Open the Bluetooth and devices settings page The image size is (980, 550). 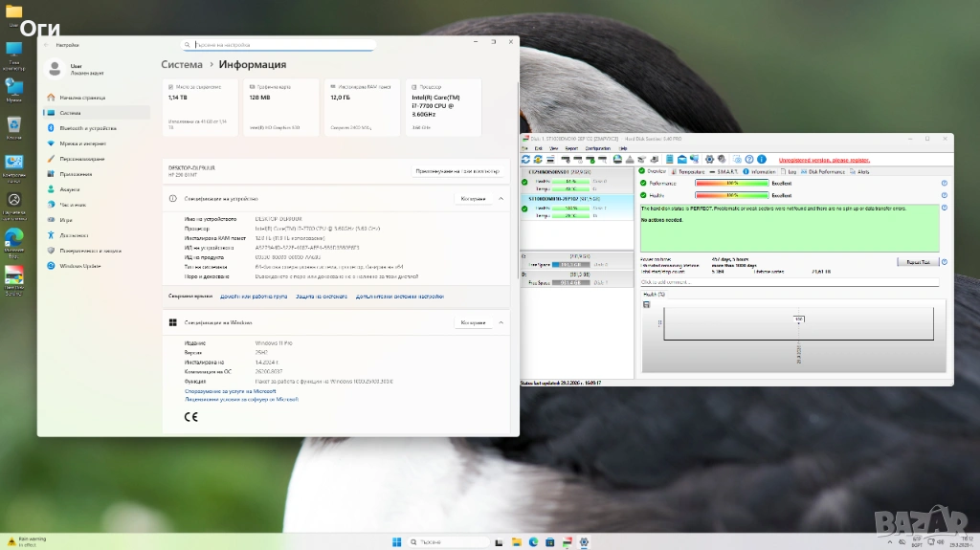(87, 128)
